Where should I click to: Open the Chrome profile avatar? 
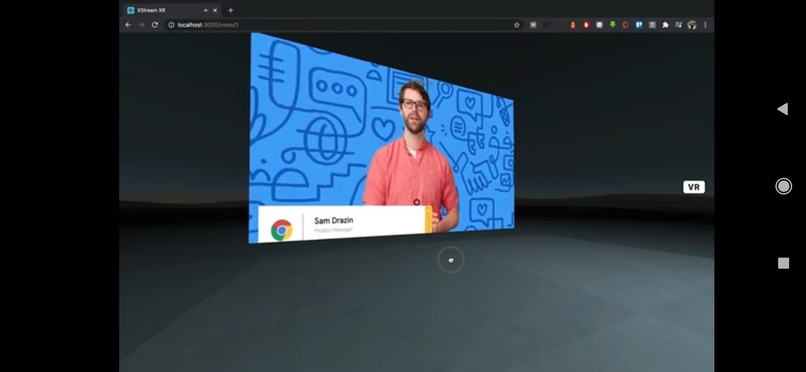click(x=692, y=25)
